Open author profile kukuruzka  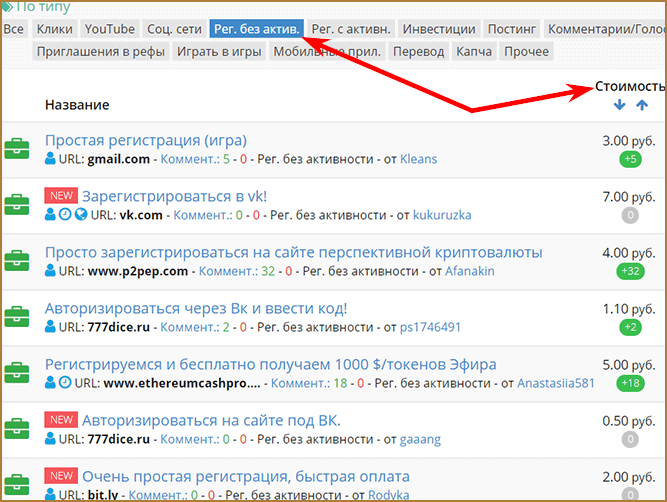[442, 215]
